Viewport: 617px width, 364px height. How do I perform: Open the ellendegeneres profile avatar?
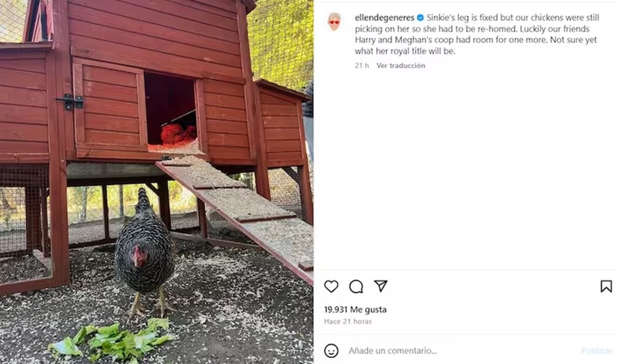pos(334,22)
